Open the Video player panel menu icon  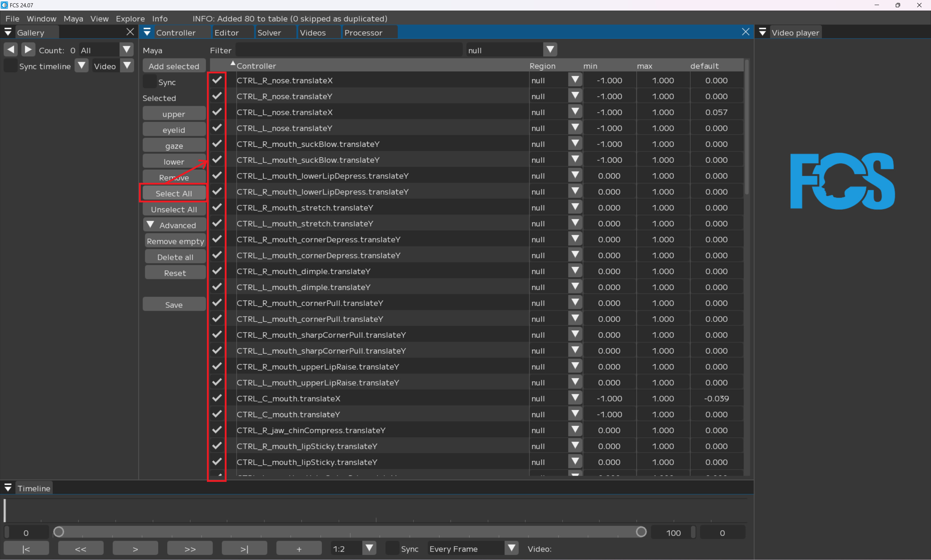(762, 32)
